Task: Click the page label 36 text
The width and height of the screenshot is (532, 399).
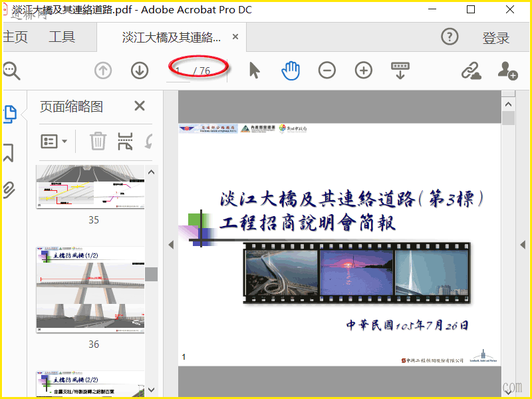Action: (x=94, y=344)
